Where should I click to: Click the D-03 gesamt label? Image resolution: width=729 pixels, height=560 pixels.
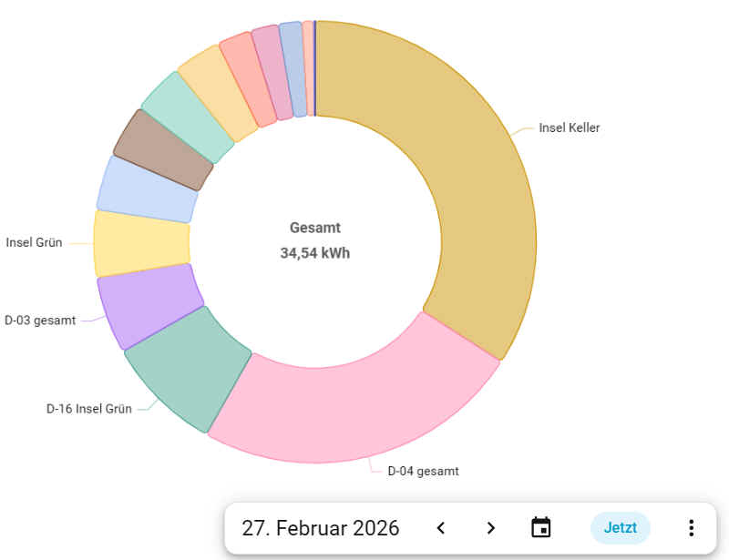tap(40, 321)
